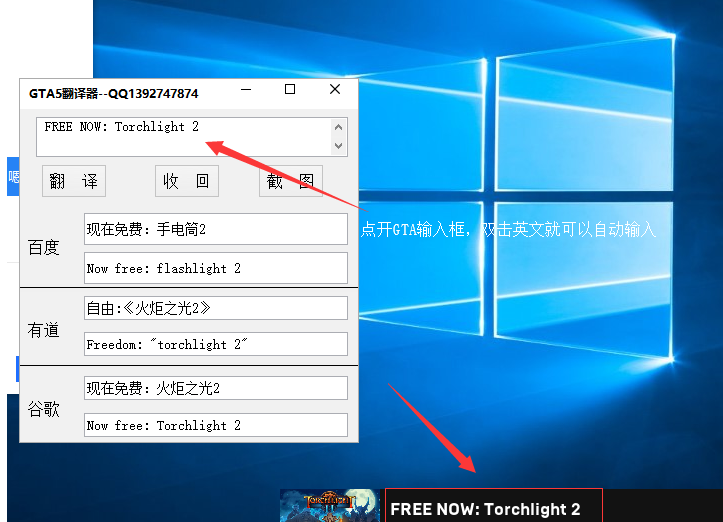Select Youdao Chinese result 自由:《火炬之光2》
Image resolution: width=723 pixels, height=522 pixels.
pyautogui.click(x=215, y=308)
